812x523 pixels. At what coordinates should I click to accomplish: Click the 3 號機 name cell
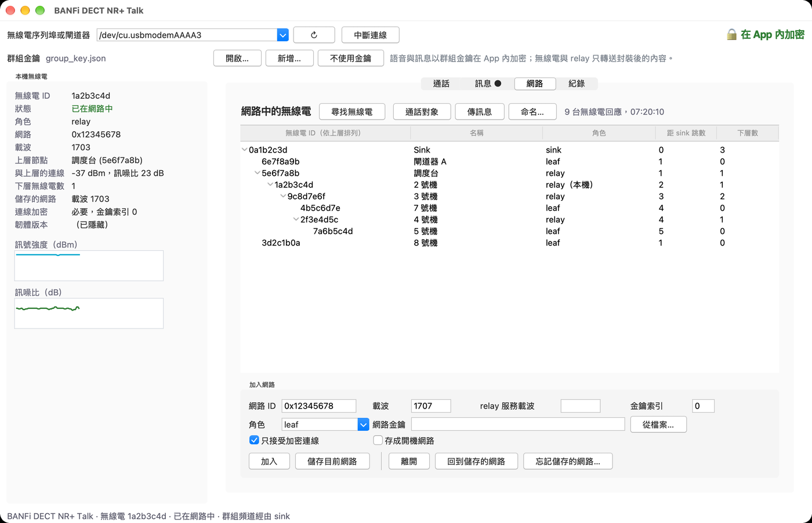click(x=426, y=196)
